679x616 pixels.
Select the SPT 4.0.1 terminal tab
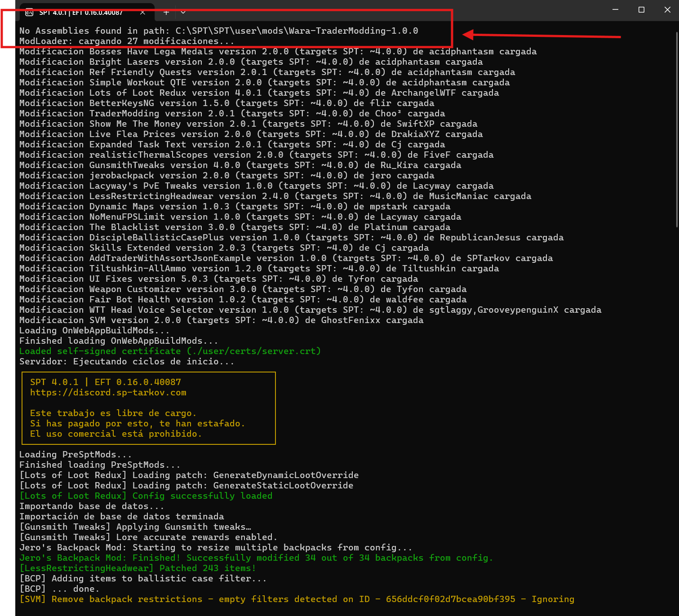pyautogui.click(x=87, y=12)
